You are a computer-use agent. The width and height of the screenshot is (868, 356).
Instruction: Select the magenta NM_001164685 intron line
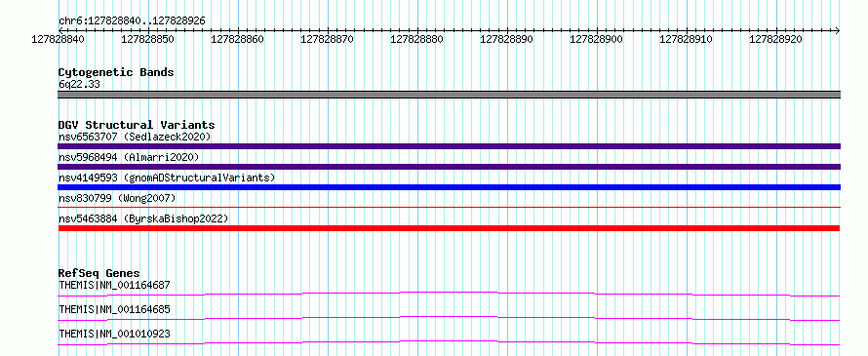click(x=449, y=318)
